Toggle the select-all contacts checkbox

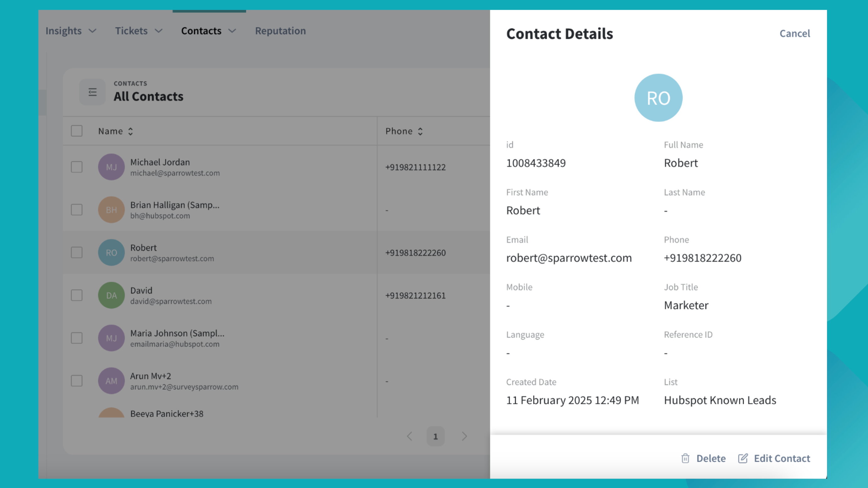77,131
